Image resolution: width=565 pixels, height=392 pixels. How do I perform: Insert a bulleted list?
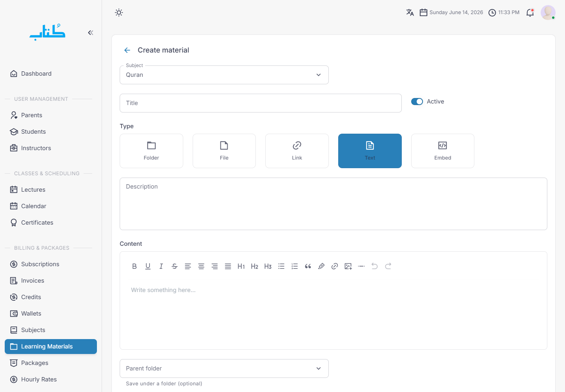pos(281,266)
